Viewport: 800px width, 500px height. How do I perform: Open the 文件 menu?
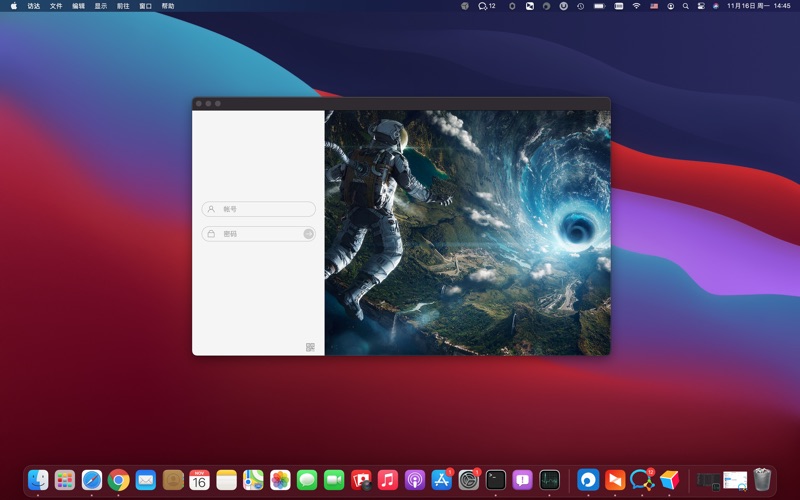pyautogui.click(x=56, y=6)
